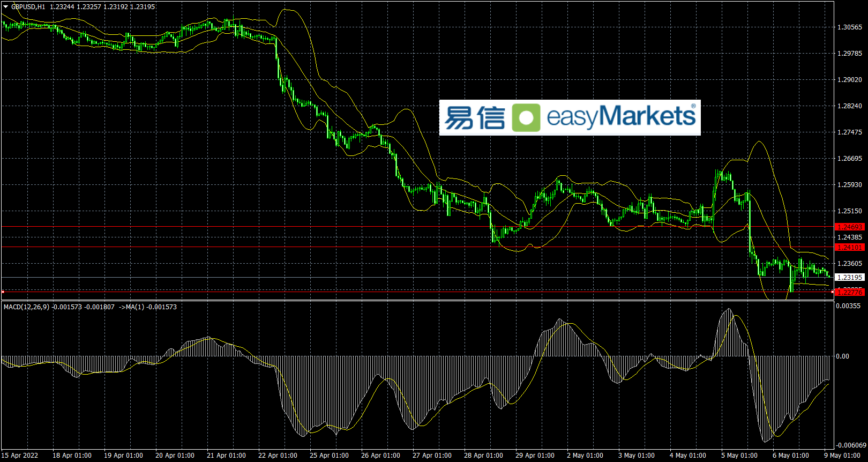Click the 1.25930 price scale label

[850, 185]
